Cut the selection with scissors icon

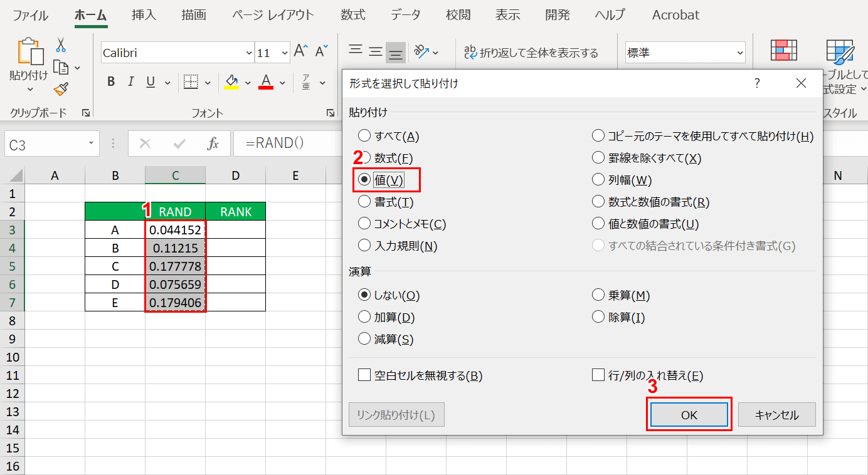[x=61, y=44]
